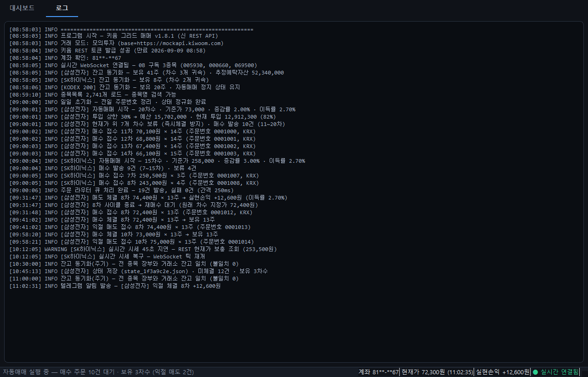
Task: Click log line SK하이닉스 자동매매 시작 15차수
Action: [157, 161]
